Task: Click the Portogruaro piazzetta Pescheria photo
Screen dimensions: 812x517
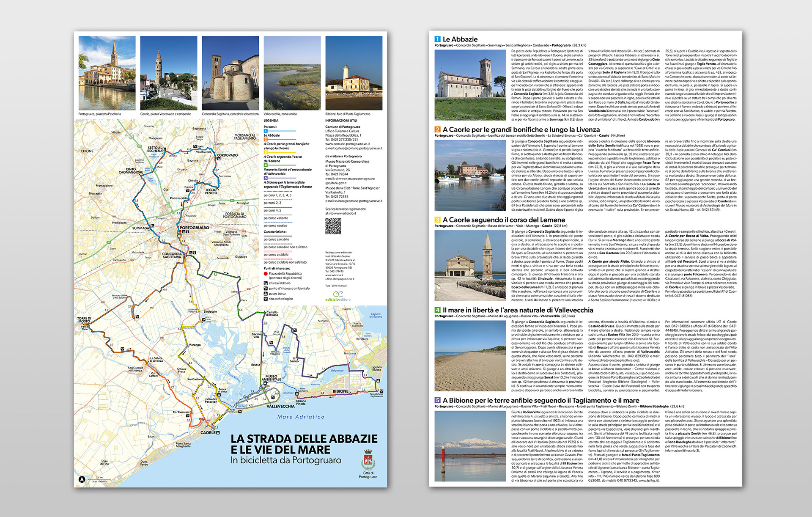Action: [x=107, y=73]
